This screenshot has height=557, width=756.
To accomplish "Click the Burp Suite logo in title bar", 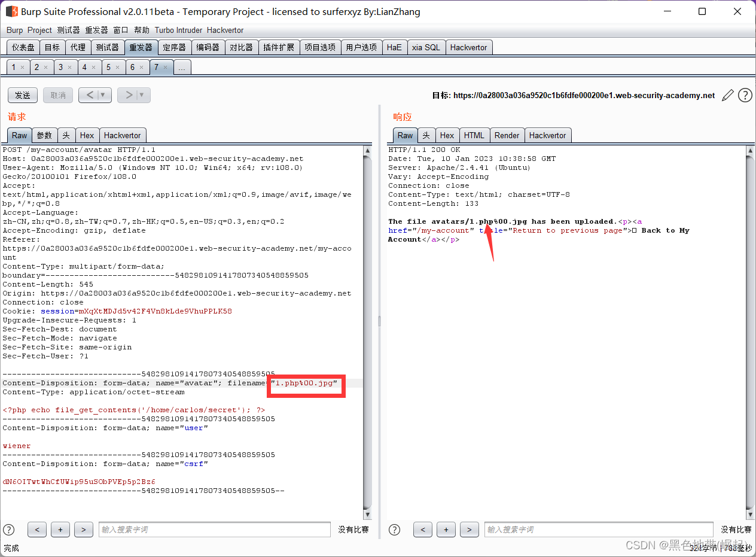I will tap(12, 11).
